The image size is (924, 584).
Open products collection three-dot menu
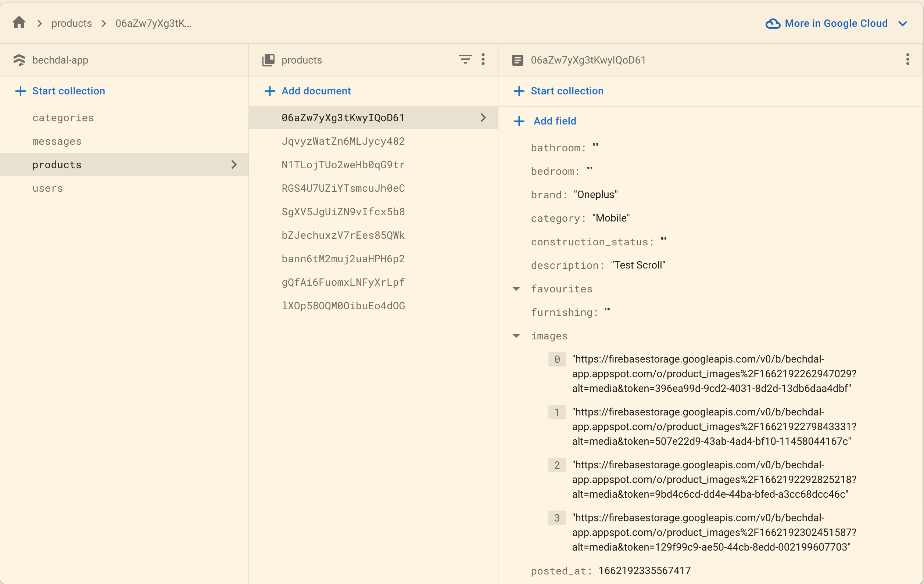[483, 60]
